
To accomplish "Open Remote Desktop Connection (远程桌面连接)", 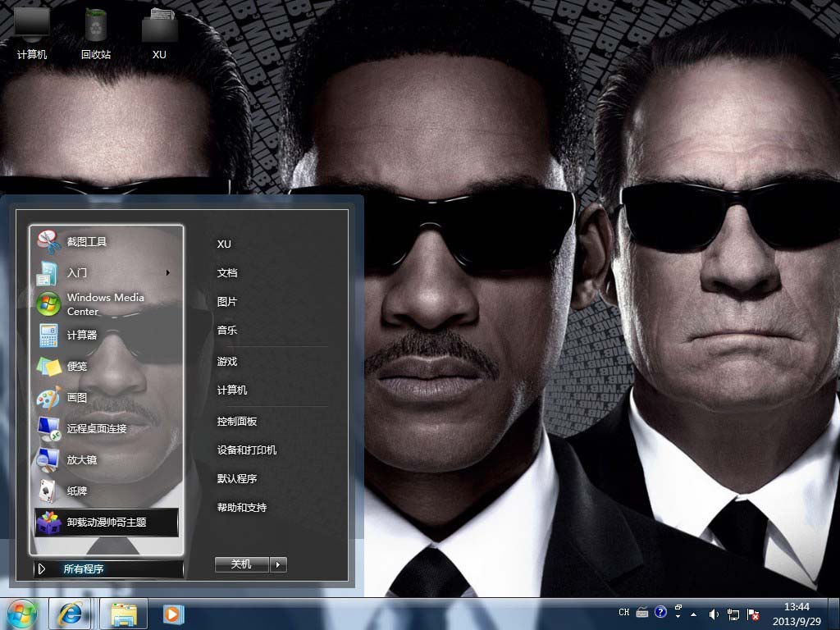I will coord(96,429).
